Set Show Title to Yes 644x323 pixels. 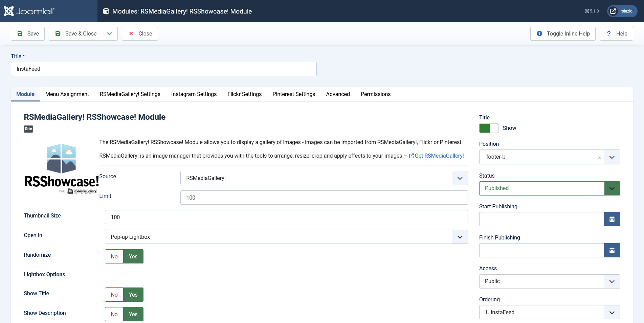pos(133,295)
